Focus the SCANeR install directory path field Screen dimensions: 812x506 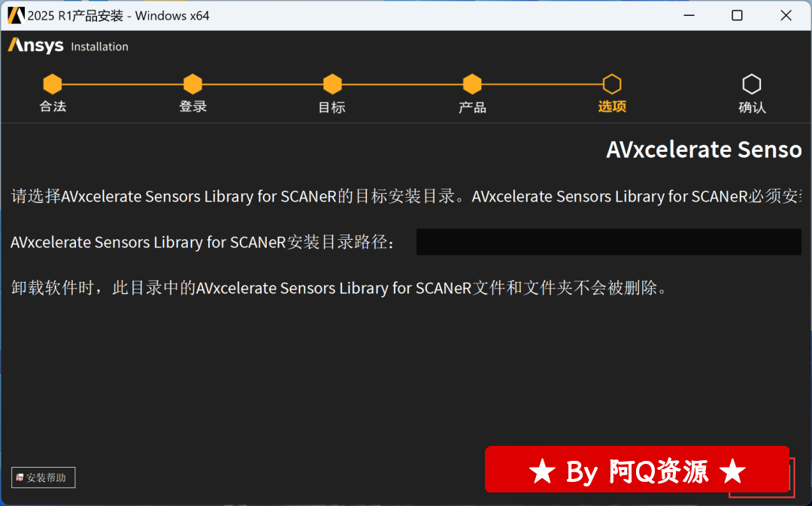click(x=609, y=242)
